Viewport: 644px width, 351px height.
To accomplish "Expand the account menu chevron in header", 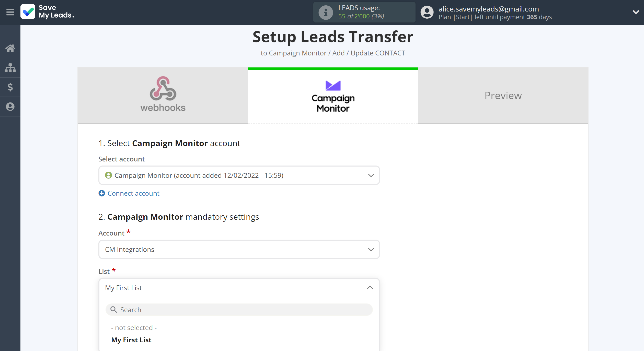I will point(636,12).
